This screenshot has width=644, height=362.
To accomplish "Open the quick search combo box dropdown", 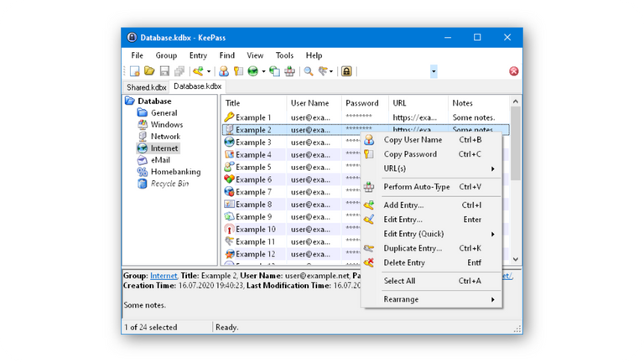I will coord(434,71).
